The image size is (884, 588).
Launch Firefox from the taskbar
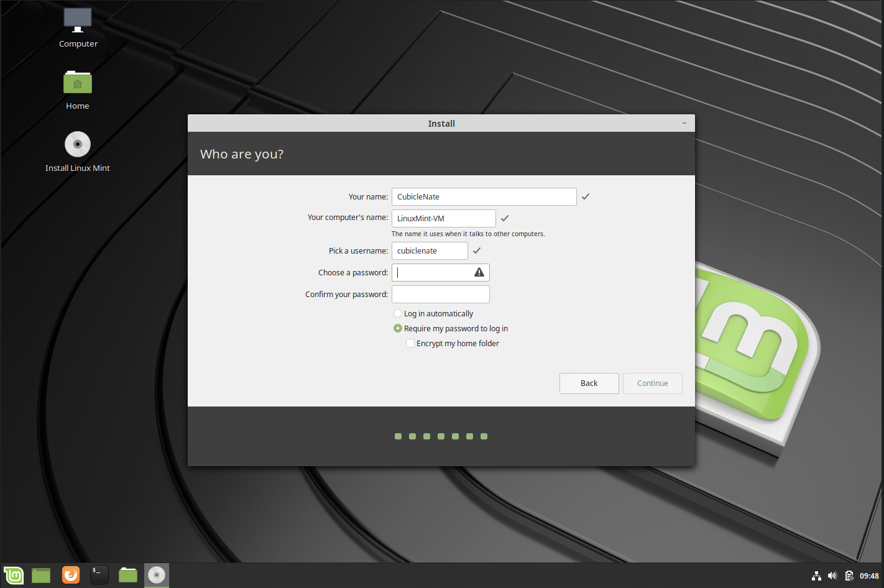[x=70, y=575]
